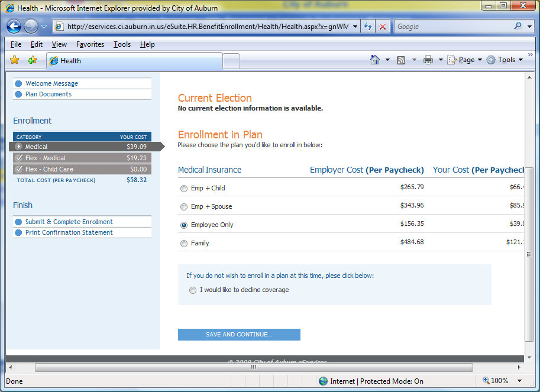Open the File menu
This screenshot has width=540, height=392.
tap(16, 44)
